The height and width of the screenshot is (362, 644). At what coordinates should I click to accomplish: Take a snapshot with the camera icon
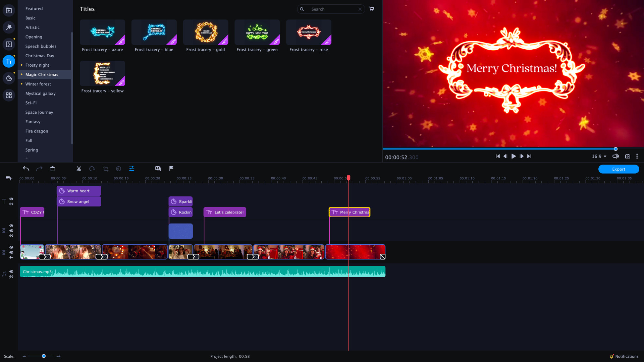point(628,156)
